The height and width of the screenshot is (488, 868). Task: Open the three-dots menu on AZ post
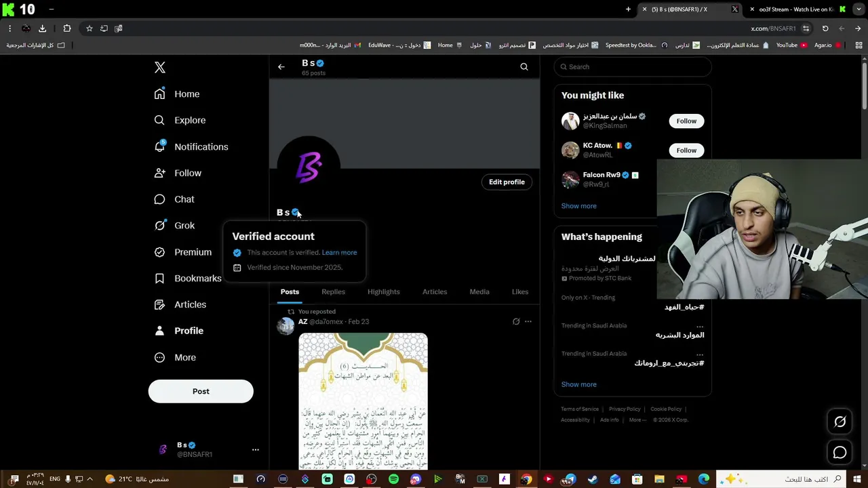tap(528, 322)
